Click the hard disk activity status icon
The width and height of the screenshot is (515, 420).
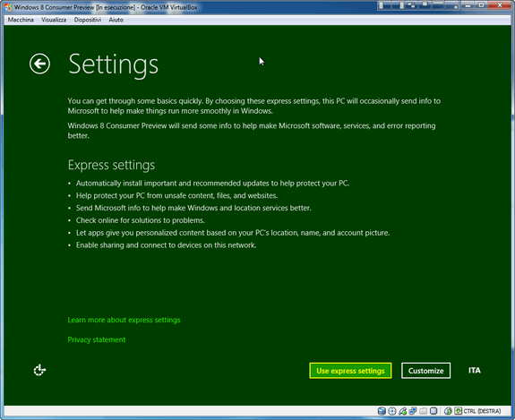(x=382, y=411)
